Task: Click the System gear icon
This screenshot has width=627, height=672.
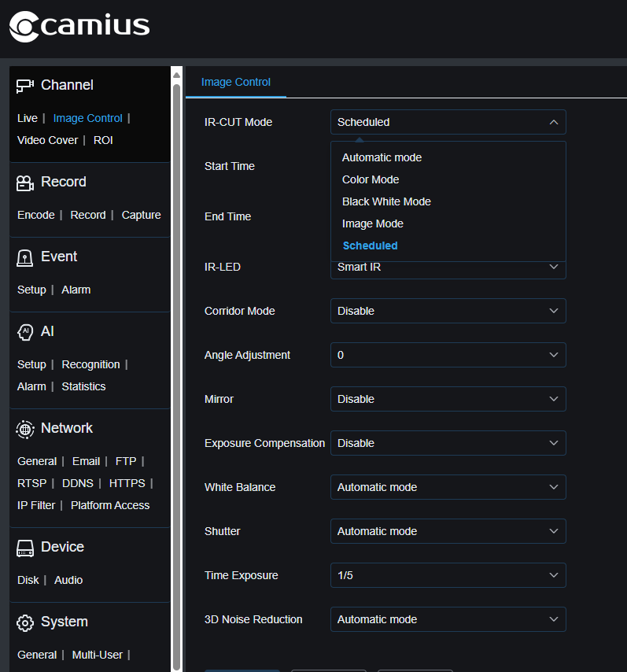Action: click(x=26, y=622)
